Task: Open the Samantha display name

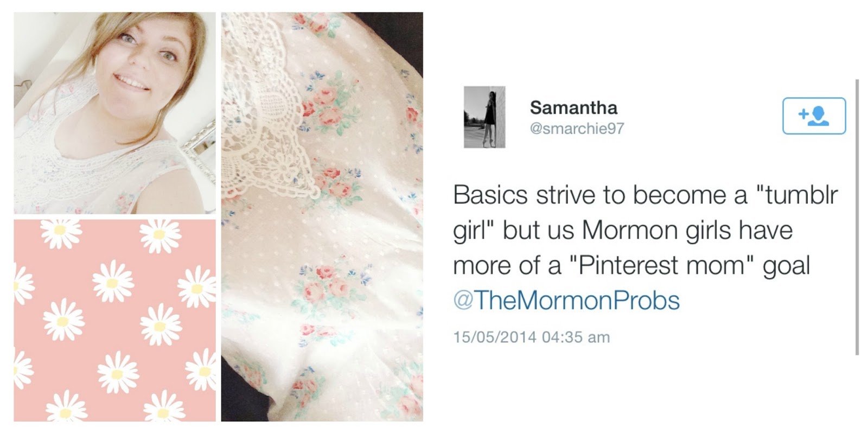Action: [x=573, y=107]
